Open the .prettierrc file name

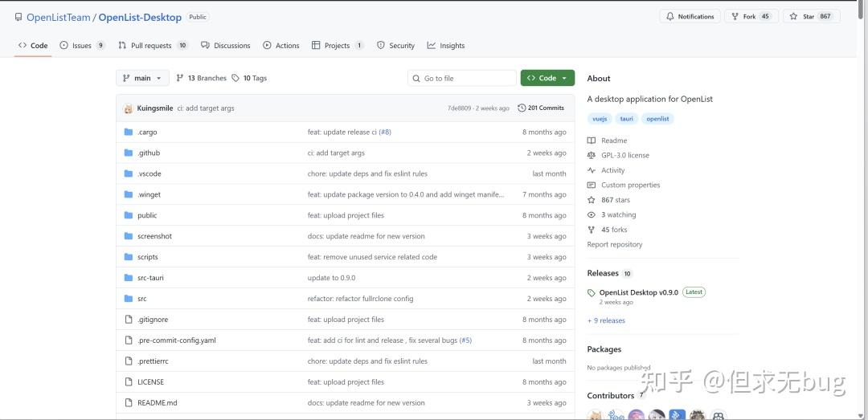coord(153,361)
